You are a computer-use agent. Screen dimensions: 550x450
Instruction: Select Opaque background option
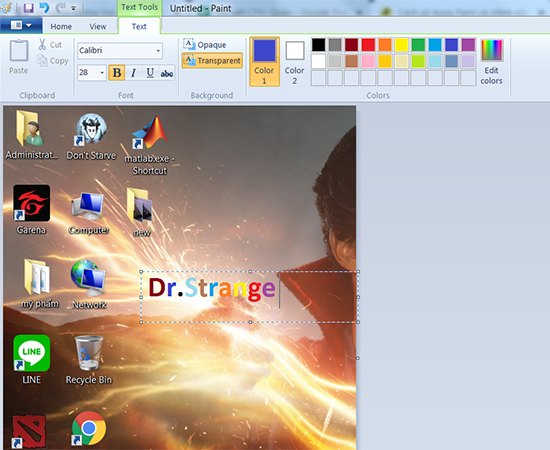(x=205, y=45)
